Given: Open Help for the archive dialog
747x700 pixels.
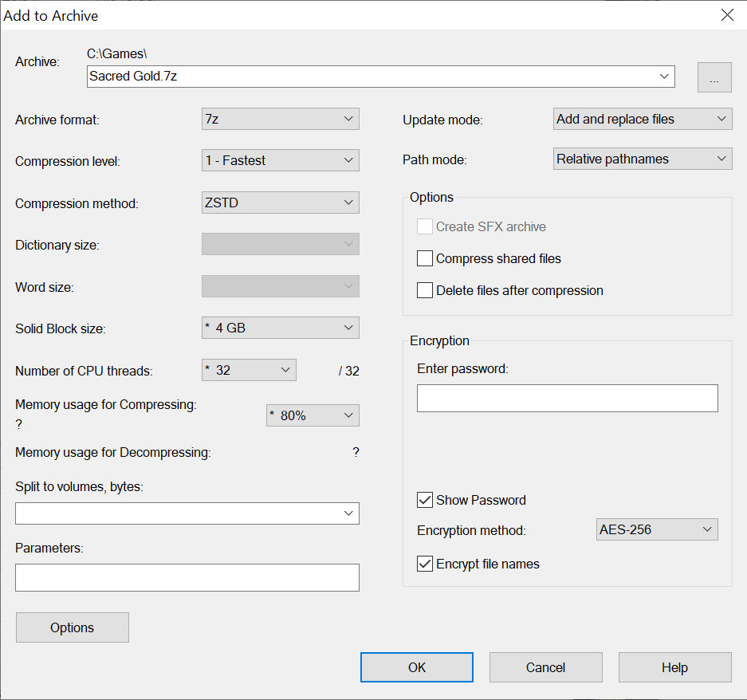Looking at the screenshot, I should point(675,667).
